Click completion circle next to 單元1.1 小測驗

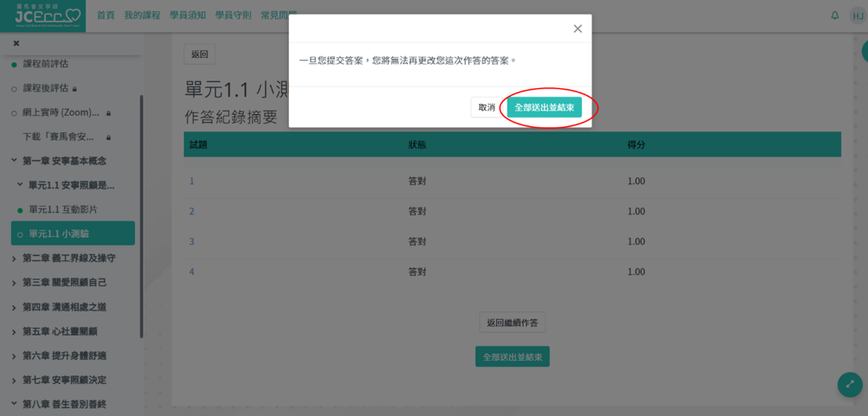20,234
